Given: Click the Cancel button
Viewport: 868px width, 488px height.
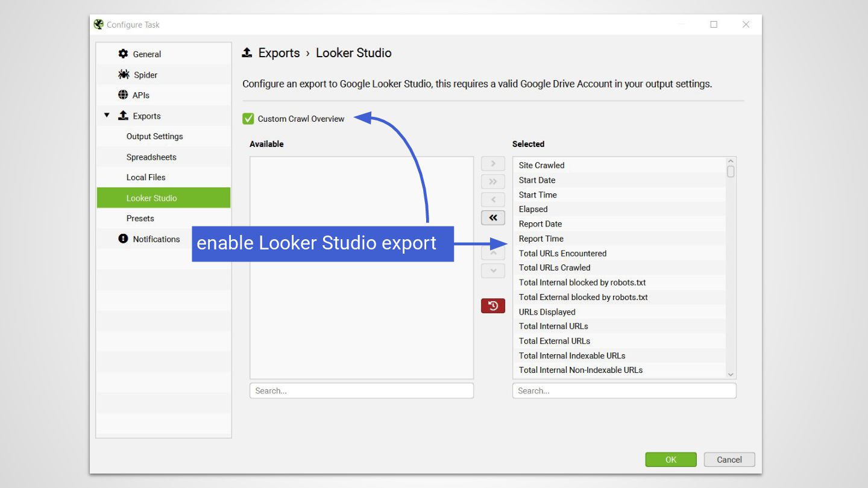Looking at the screenshot, I should tap(729, 460).
